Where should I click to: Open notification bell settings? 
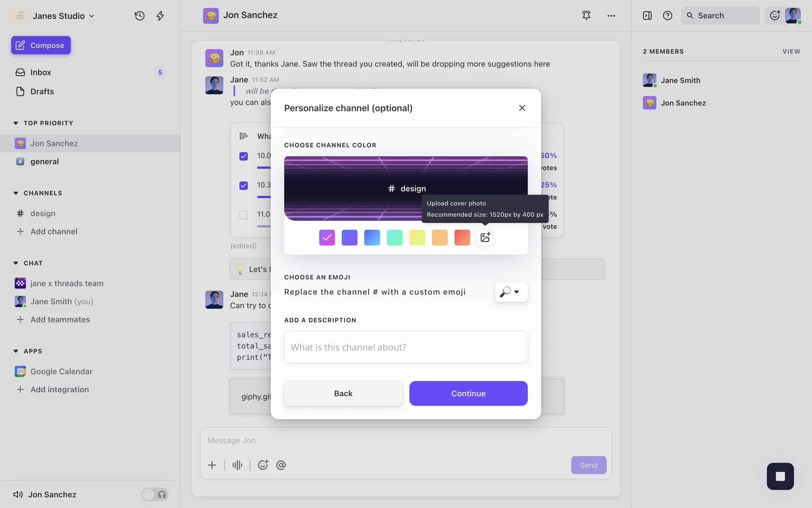point(586,16)
